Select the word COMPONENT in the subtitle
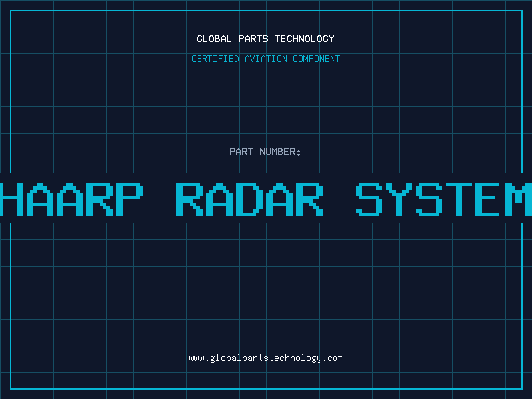This screenshot has width=532, height=399. click(317, 59)
